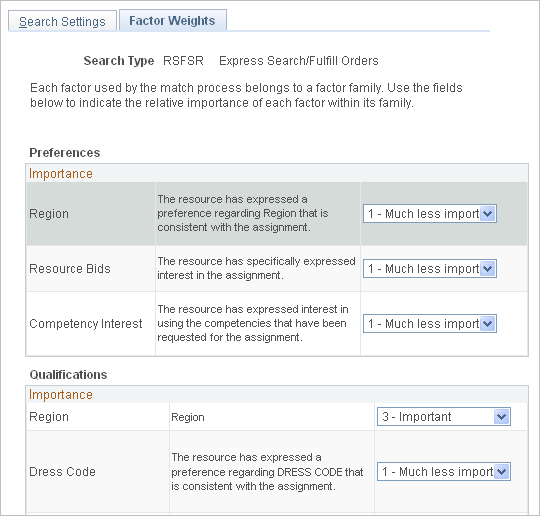Viewport: 540px width, 516px height.
Task: Click the Region factor name in Preferences
Action: click(49, 214)
